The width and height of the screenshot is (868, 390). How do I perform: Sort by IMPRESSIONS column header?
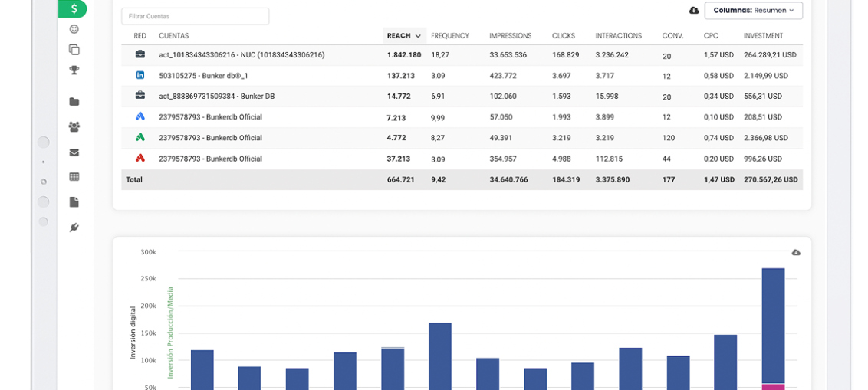511,35
